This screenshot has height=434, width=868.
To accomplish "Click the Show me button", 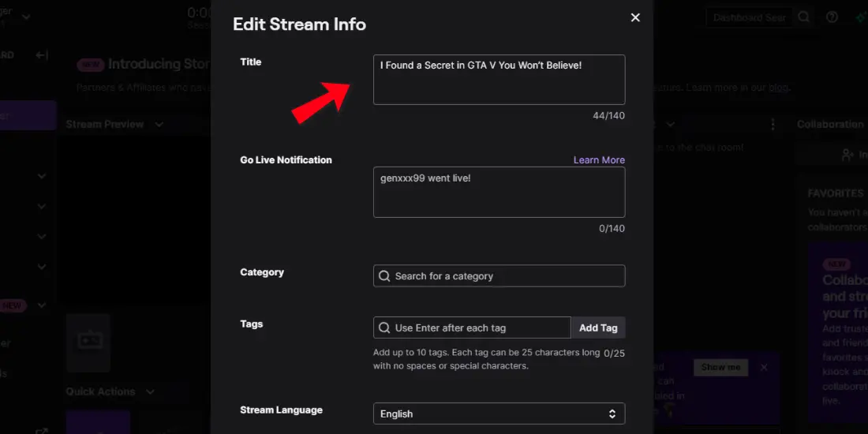I will click(720, 367).
